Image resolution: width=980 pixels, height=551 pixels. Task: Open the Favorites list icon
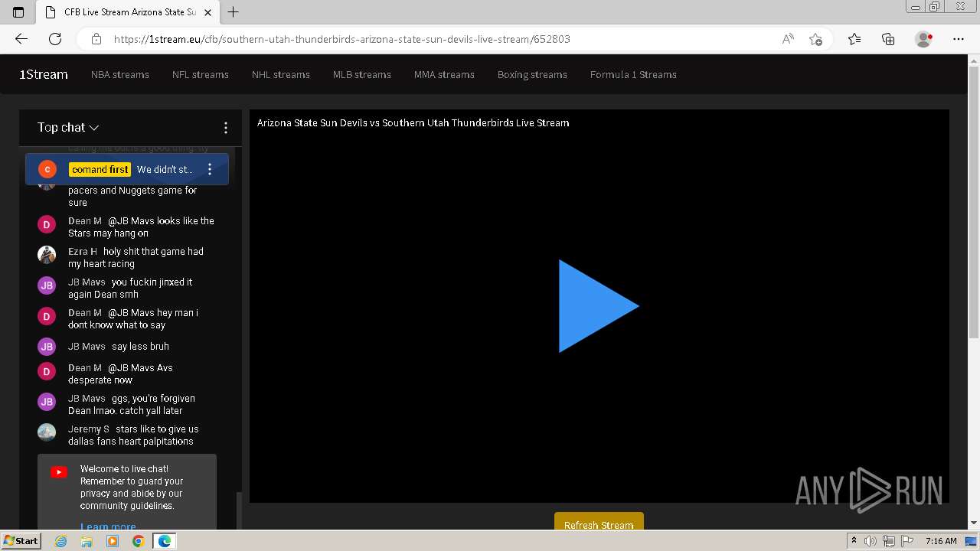854,39
